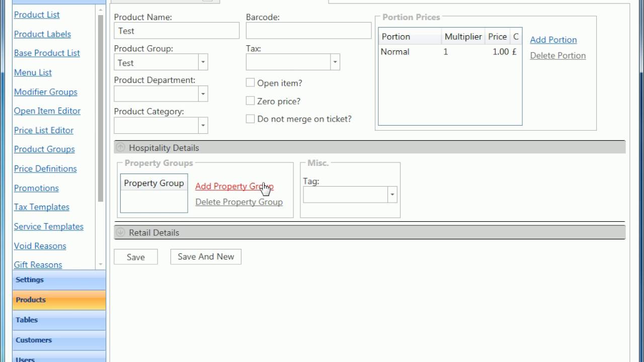Open the Modifier Groups link

point(46,92)
